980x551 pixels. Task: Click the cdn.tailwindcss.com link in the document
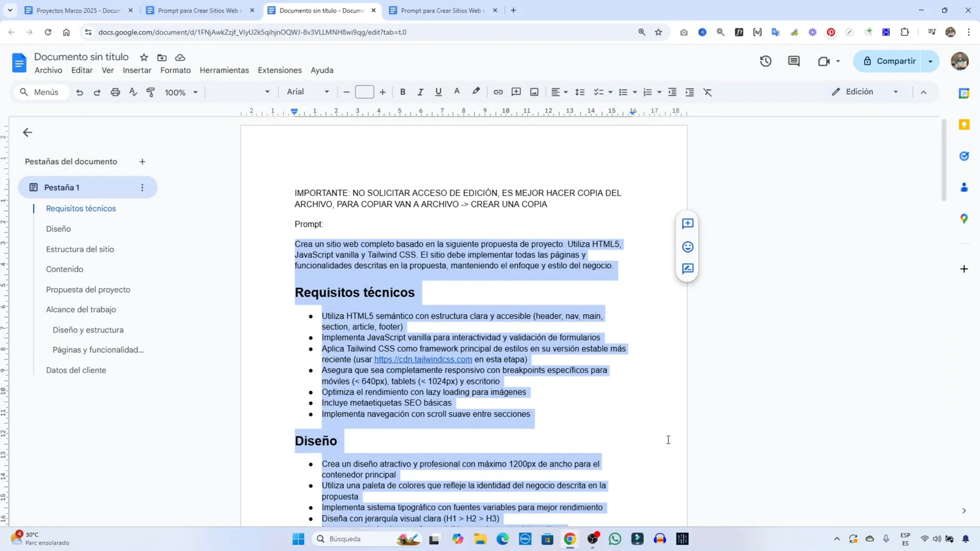pyautogui.click(x=423, y=359)
